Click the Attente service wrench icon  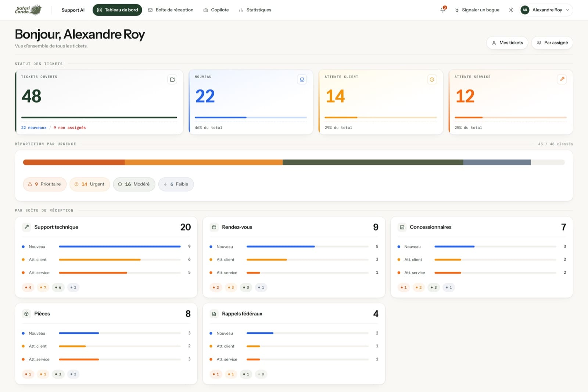coord(562,79)
